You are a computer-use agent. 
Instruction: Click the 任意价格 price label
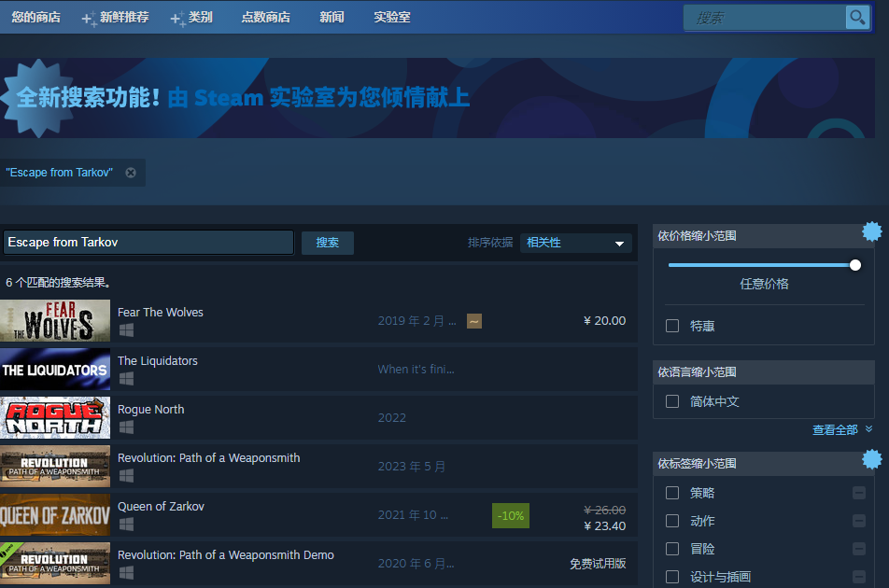tap(764, 284)
